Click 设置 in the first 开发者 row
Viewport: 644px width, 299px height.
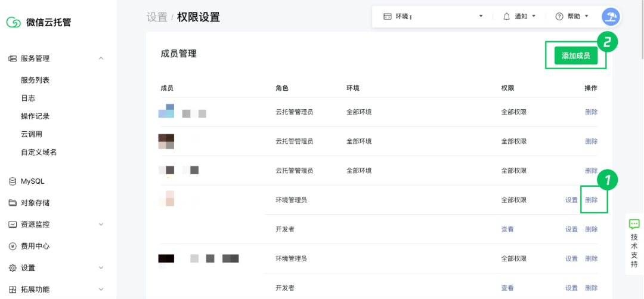572,230
